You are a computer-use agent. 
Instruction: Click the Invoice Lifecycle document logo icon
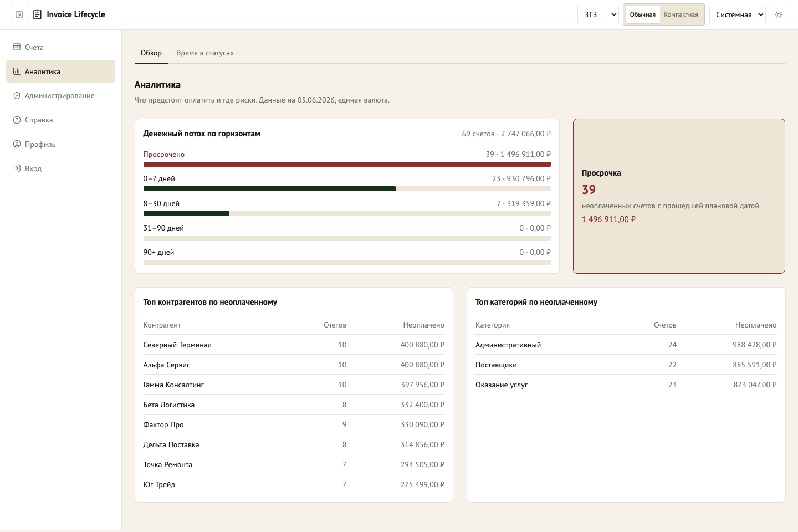pos(38,14)
